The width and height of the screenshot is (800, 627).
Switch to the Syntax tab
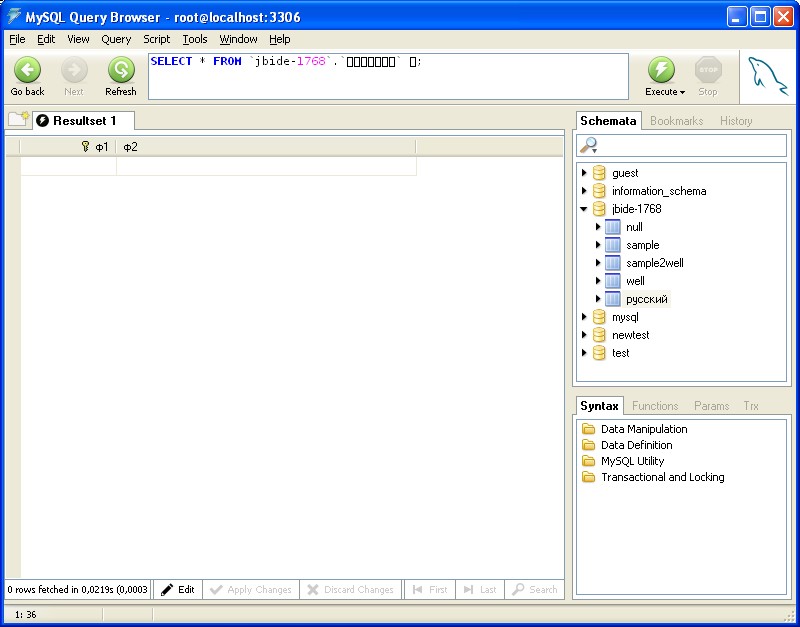coord(599,406)
